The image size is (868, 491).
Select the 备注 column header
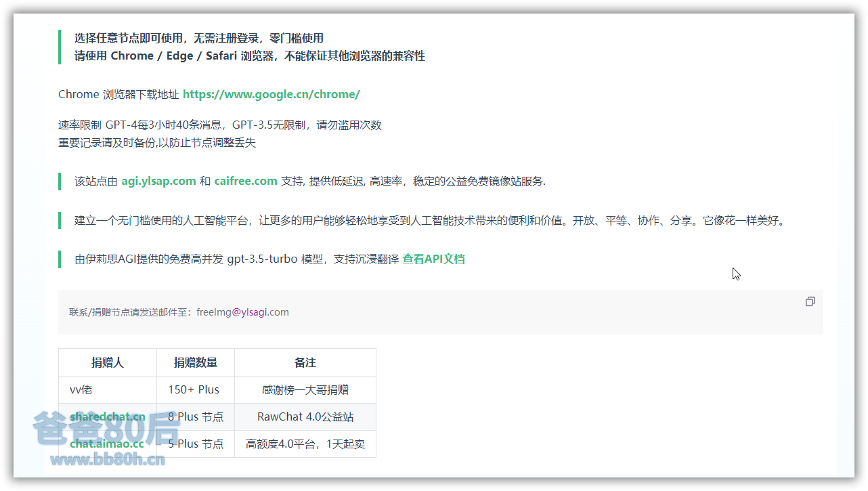305,362
